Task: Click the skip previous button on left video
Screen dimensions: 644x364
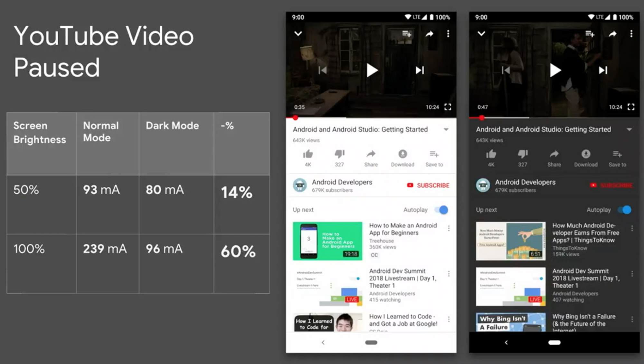Action: point(322,70)
